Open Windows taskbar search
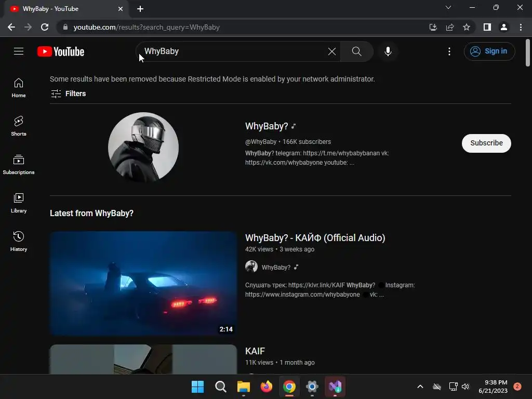This screenshot has width=532, height=399. pos(220,387)
